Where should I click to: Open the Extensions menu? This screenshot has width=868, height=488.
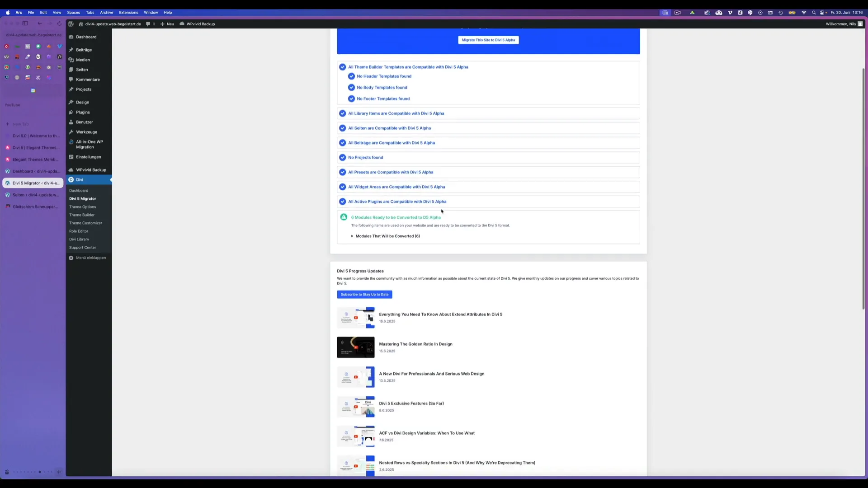click(x=128, y=13)
